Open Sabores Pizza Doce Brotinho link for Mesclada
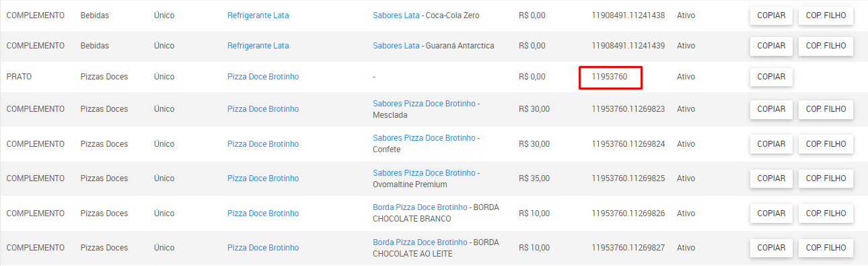Viewport: 868px width, 266px height. [x=424, y=103]
